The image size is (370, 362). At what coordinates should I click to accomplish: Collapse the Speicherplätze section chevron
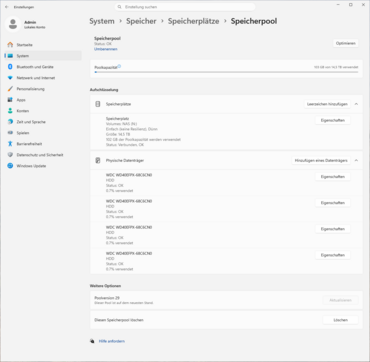pos(356,104)
